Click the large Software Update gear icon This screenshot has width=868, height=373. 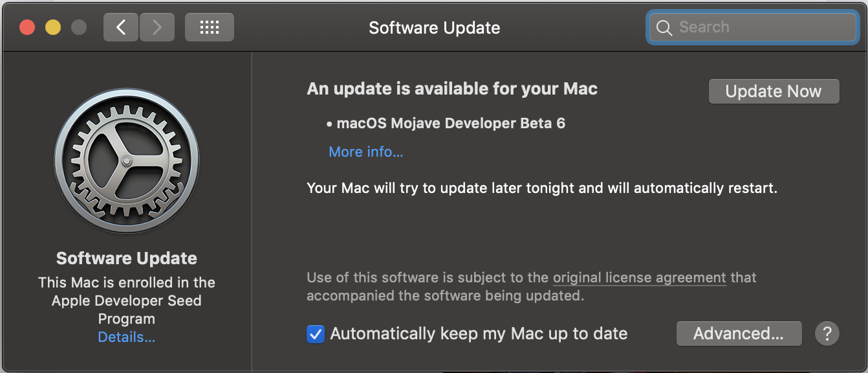pyautogui.click(x=127, y=161)
